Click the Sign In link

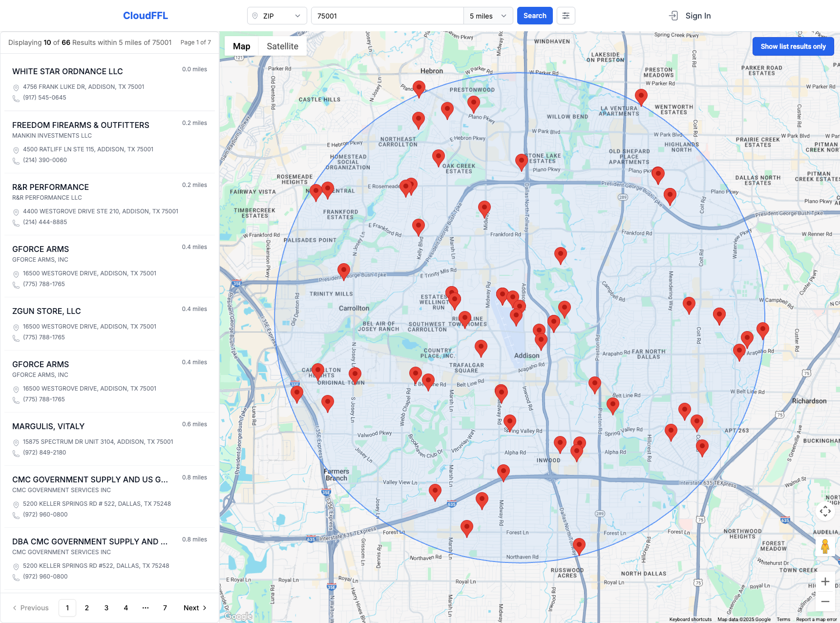click(x=698, y=16)
